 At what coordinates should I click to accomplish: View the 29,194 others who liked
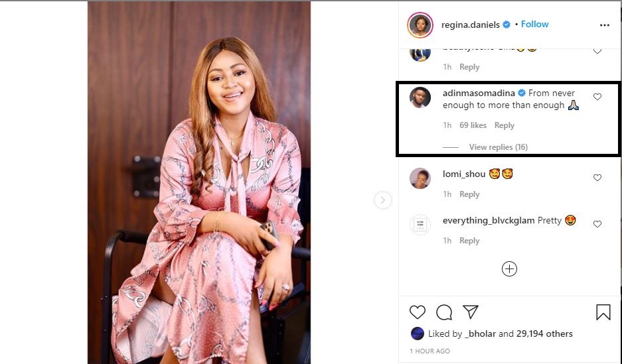pos(545,334)
